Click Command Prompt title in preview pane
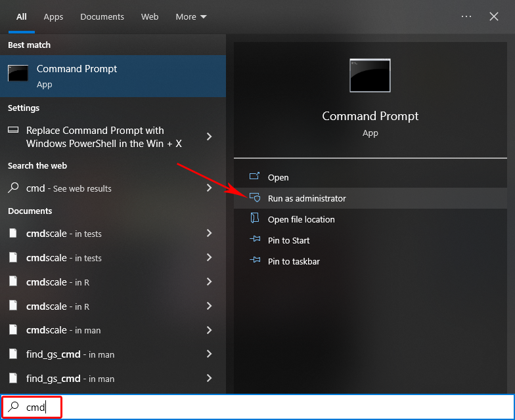515x420 pixels. tap(370, 116)
